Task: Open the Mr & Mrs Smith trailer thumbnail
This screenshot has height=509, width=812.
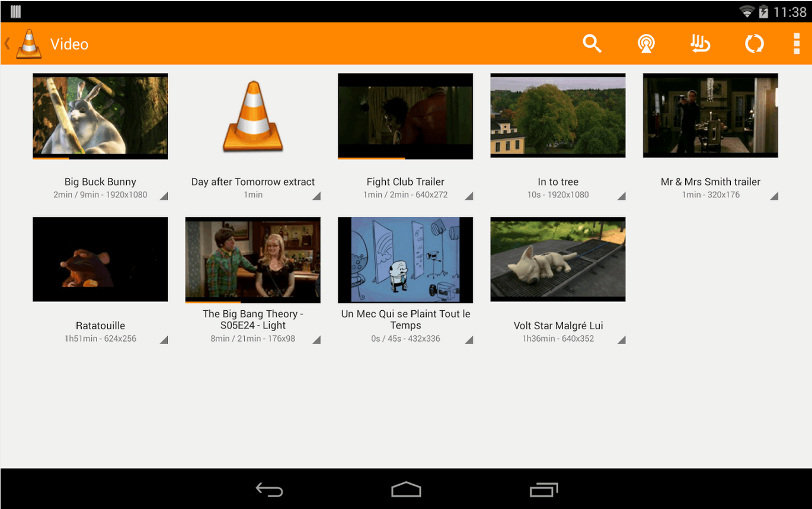Action: tap(710, 116)
